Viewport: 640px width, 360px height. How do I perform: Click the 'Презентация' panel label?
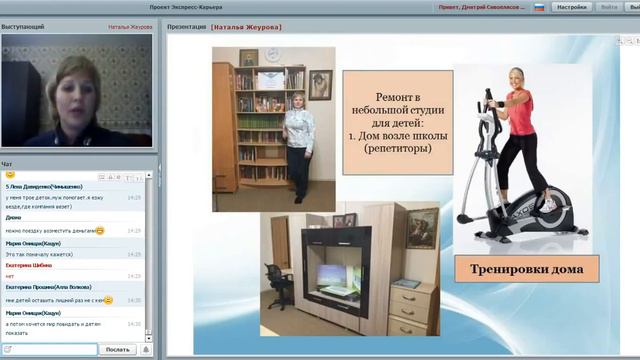pyautogui.click(x=187, y=27)
